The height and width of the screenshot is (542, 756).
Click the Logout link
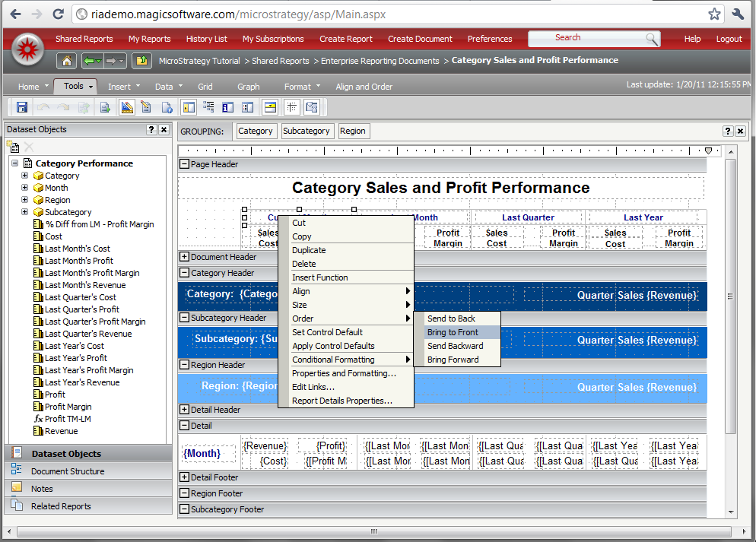pyautogui.click(x=729, y=38)
